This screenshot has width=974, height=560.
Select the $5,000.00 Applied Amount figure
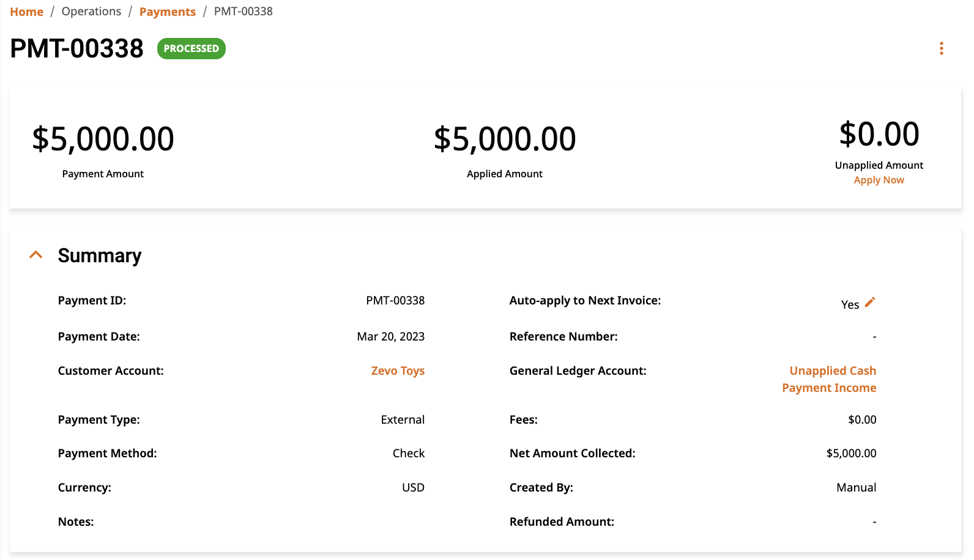click(505, 139)
